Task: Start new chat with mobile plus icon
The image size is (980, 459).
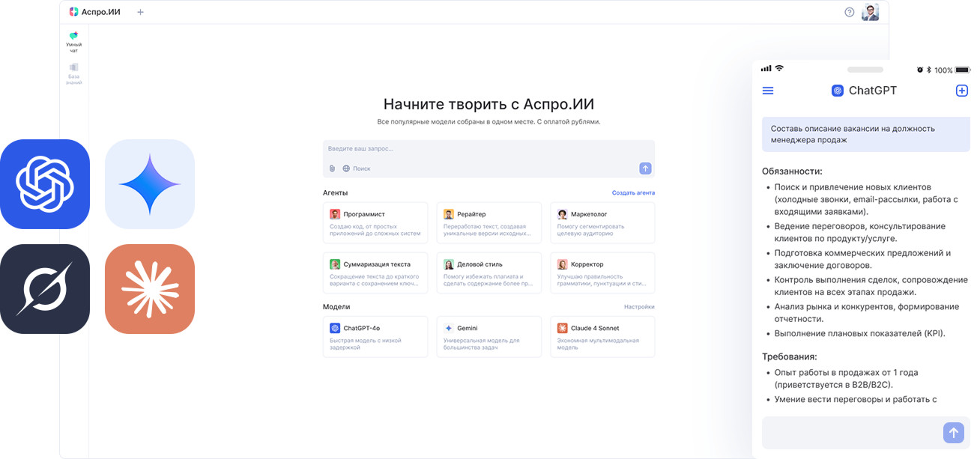Action: [962, 91]
